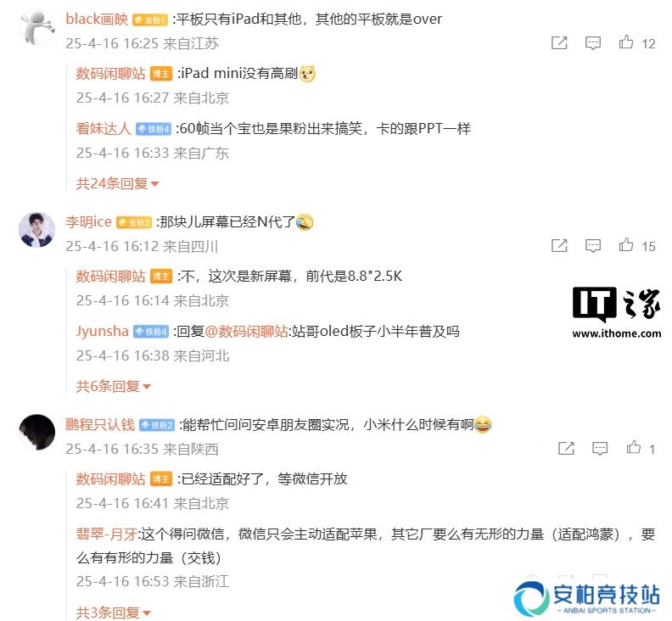Click share icon on 李明ice's comment
The width and height of the screenshot is (672, 621).
pos(559,245)
